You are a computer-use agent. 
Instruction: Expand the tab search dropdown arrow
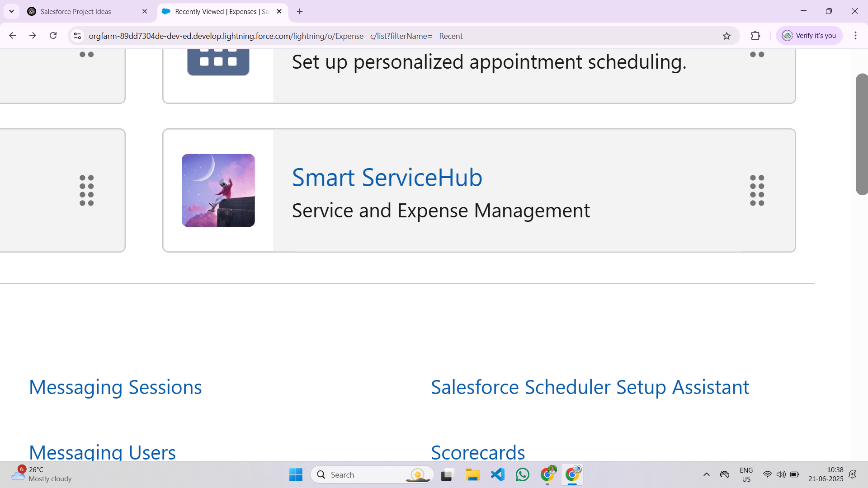(x=12, y=12)
